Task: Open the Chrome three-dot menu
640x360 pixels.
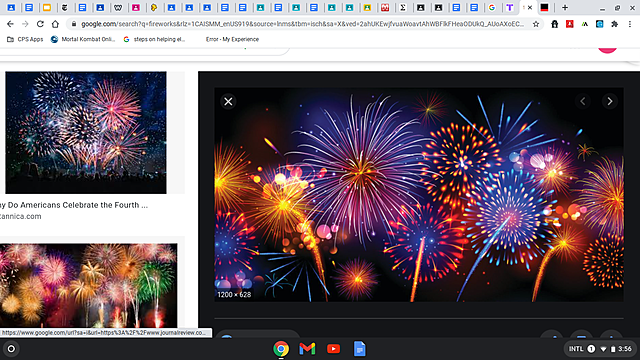Action: click(630, 24)
